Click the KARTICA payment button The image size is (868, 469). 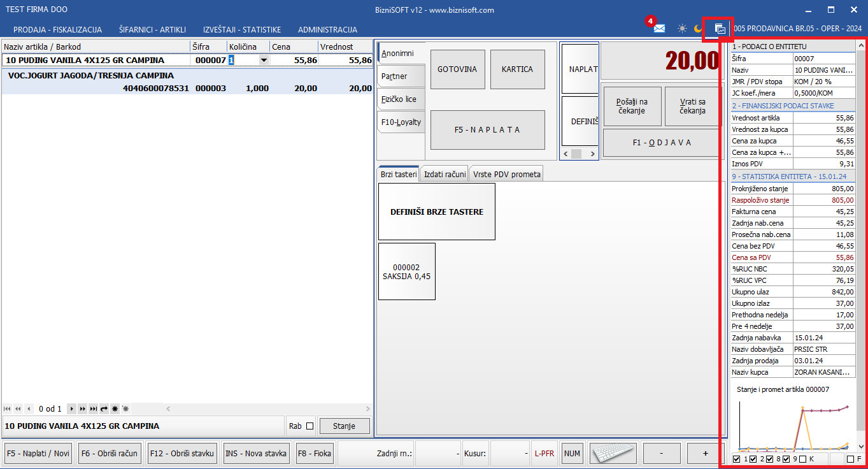(517, 69)
